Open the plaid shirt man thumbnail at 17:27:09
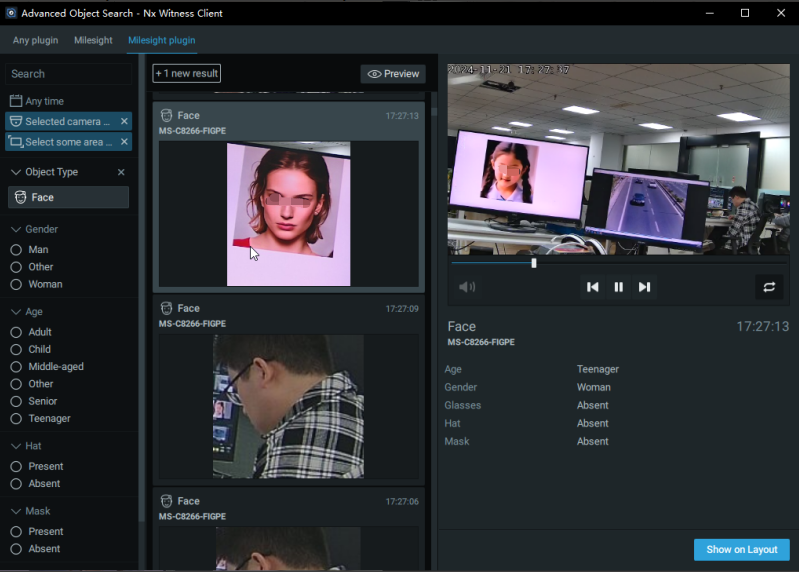Screen dimensions: 799x572 point(288,406)
